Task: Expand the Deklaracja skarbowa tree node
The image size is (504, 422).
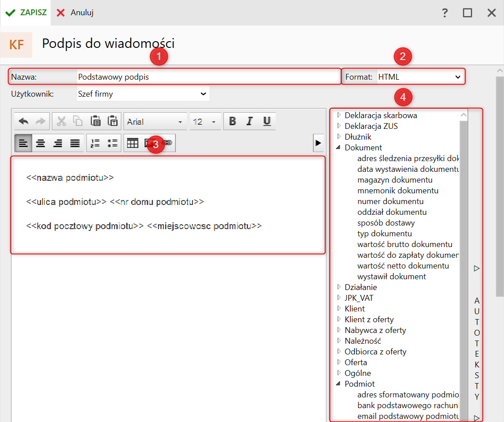Action: pos(339,115)
